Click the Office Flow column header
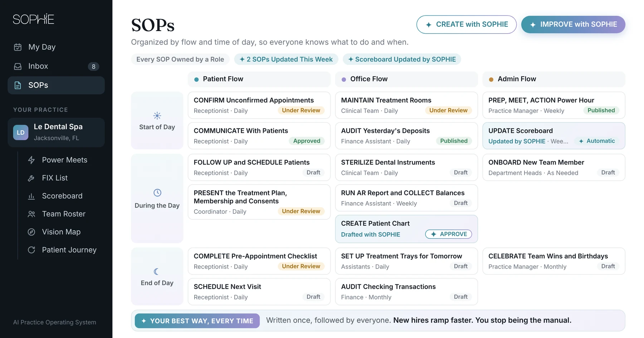 (x=406, y=79)
